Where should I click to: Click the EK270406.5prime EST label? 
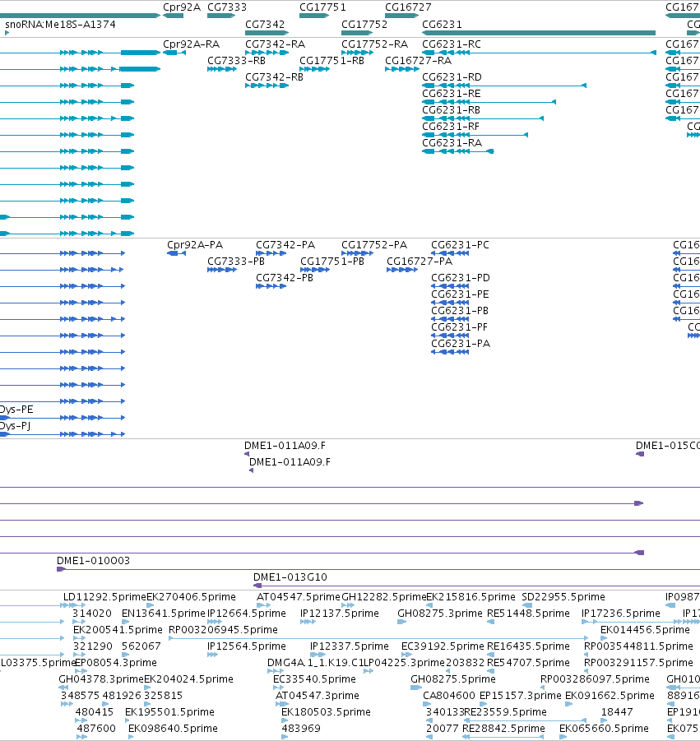tap(191, 597)
